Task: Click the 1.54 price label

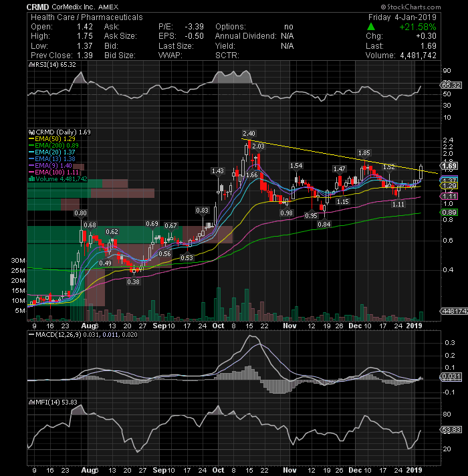Action: 296,165
